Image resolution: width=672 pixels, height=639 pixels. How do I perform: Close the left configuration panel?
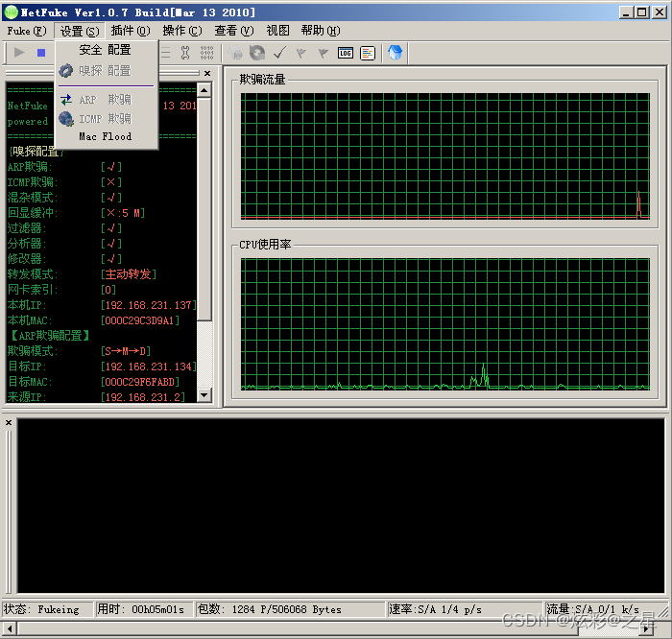click(207, 73)
